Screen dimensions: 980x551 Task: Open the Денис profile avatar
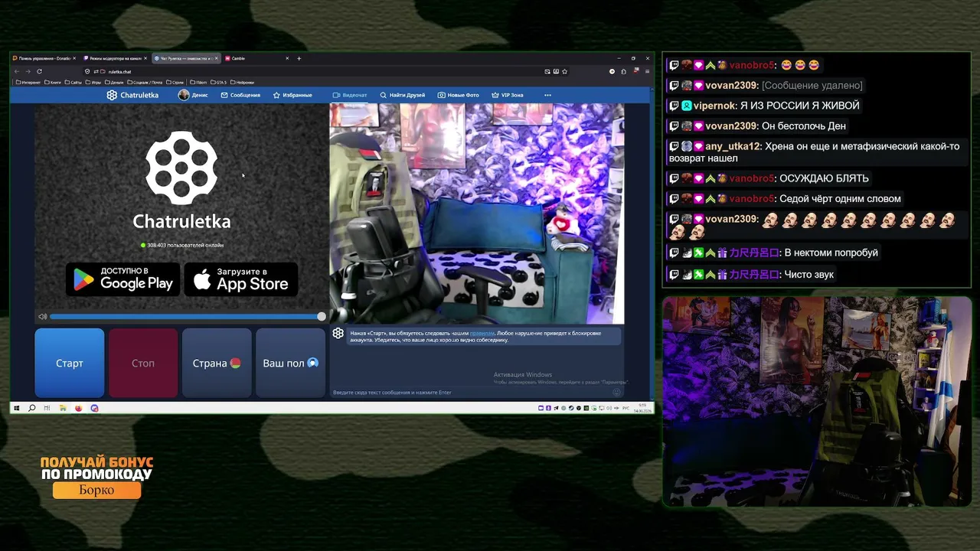[184, 95]
